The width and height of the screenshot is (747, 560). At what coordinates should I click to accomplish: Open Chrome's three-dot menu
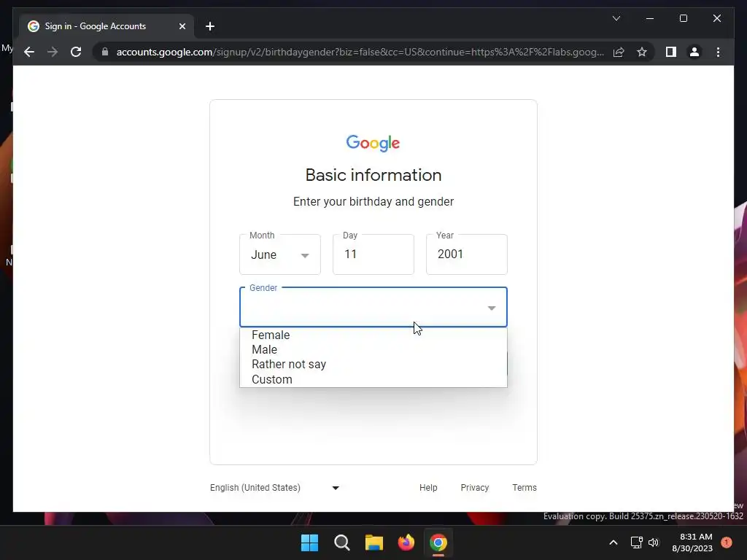(718, 52)
